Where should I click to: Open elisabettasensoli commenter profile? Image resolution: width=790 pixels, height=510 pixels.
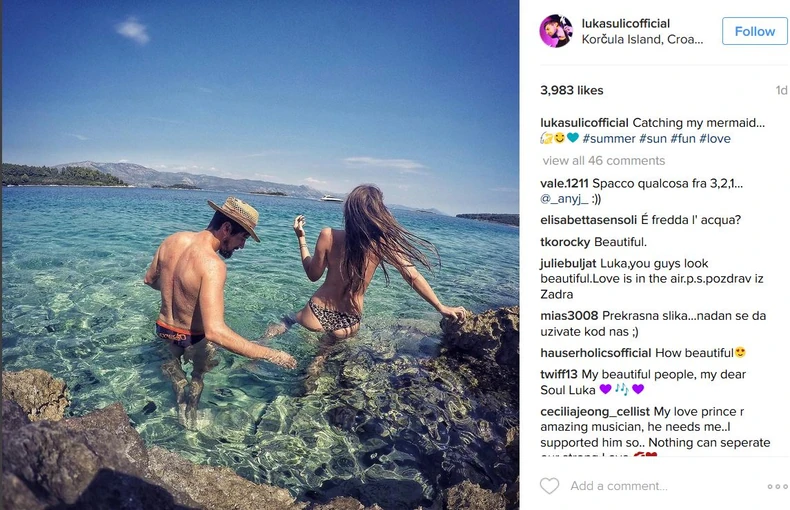click(588, 220)
